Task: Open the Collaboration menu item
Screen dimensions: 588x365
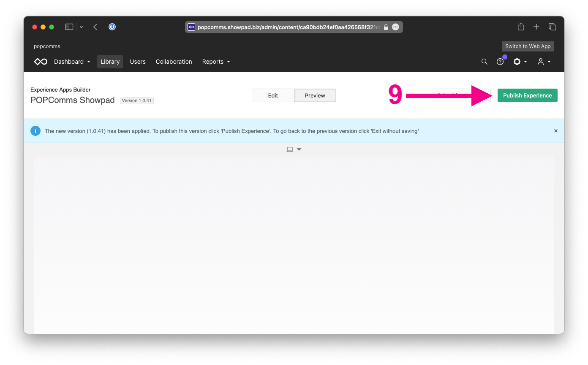Action: [174, 62]
